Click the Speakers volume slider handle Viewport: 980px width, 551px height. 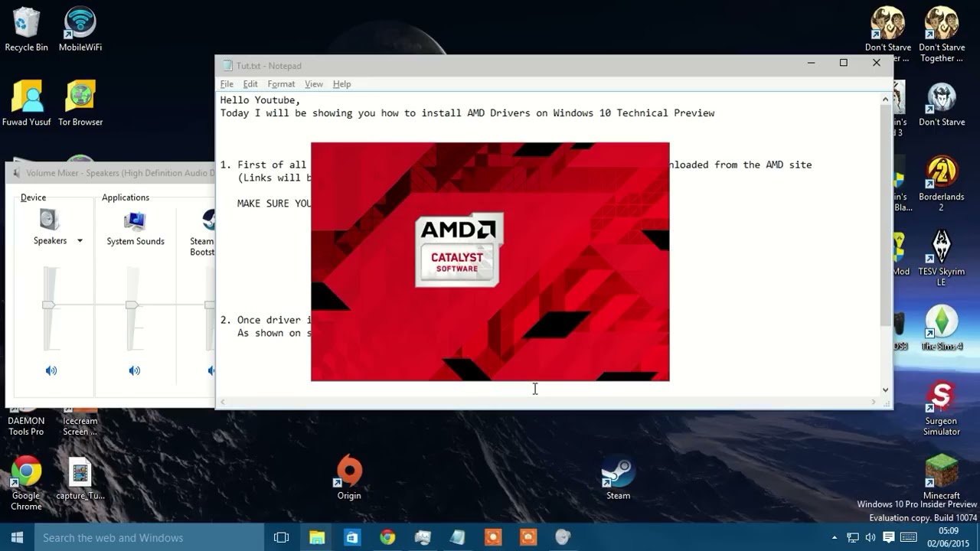pyautogui.click(x=49, y=305)
